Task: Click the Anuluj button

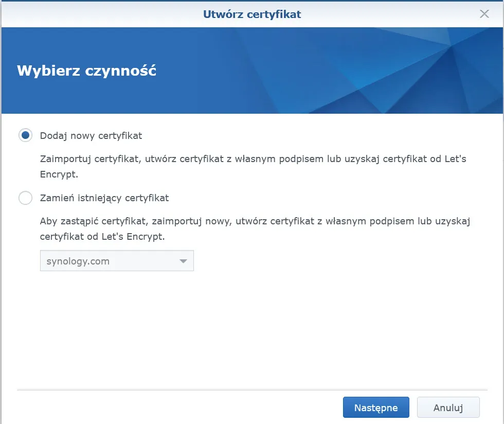Action: [x=448, y=408]
